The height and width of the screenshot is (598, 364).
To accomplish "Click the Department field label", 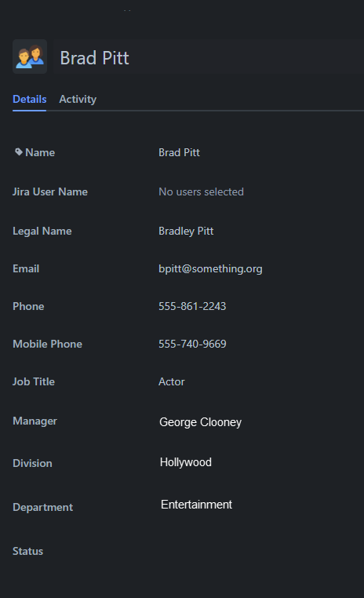I will click(42, 507).
